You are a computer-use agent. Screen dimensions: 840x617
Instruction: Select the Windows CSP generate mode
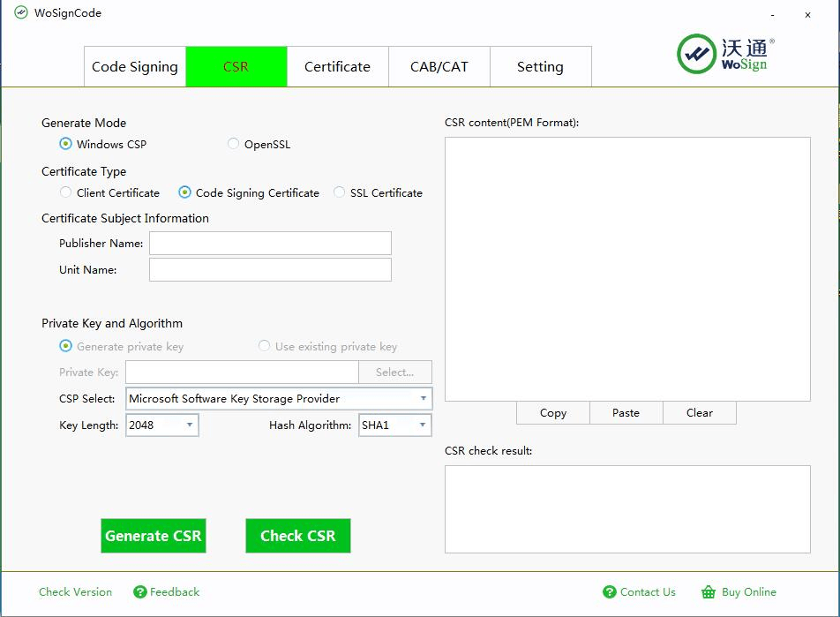[x=65, y=144]
